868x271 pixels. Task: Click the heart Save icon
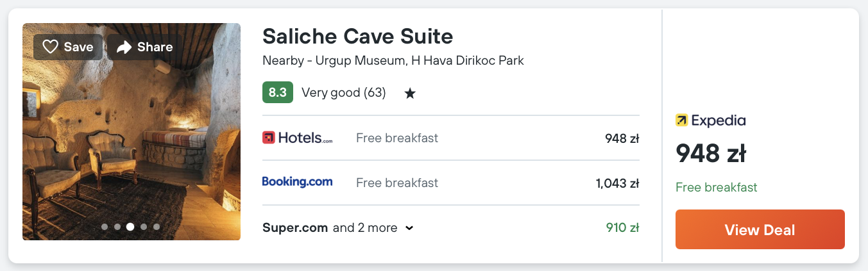click(x=51, y=47)
